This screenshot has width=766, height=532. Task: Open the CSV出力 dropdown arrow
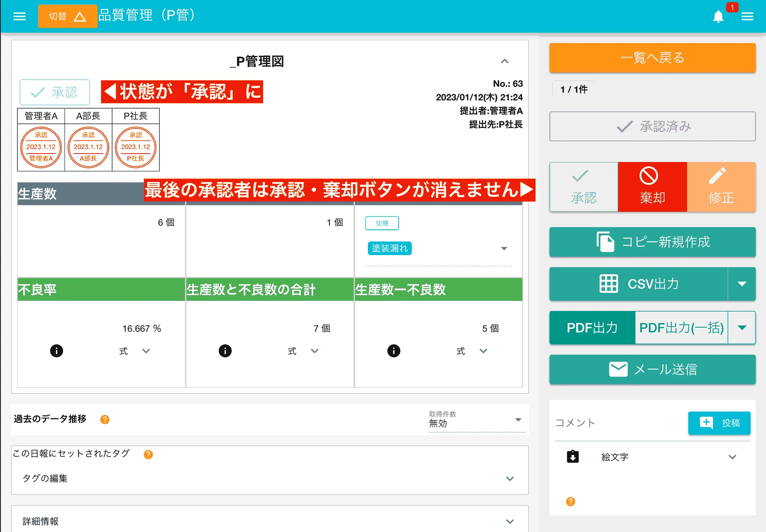(742, 284)
